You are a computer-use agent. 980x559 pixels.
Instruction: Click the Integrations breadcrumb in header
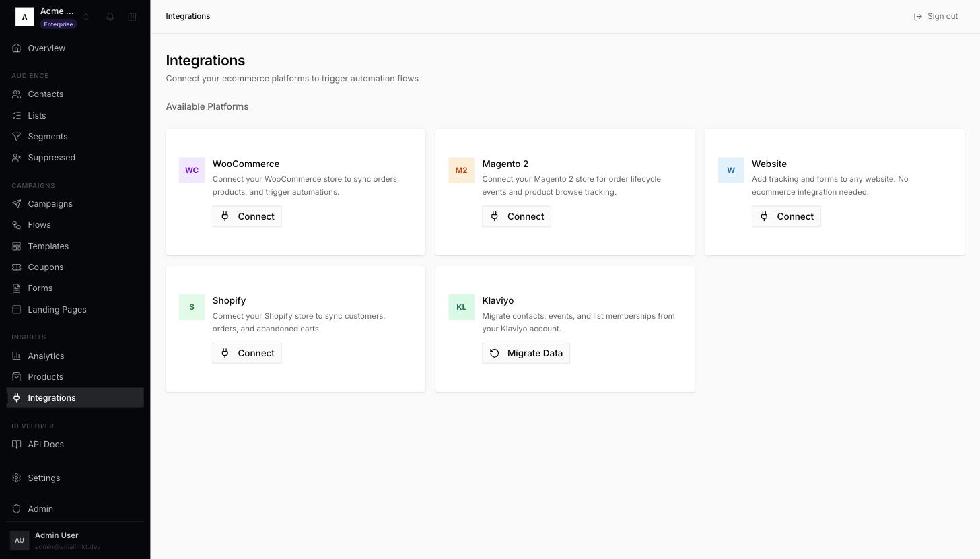[x=188, y=16]
